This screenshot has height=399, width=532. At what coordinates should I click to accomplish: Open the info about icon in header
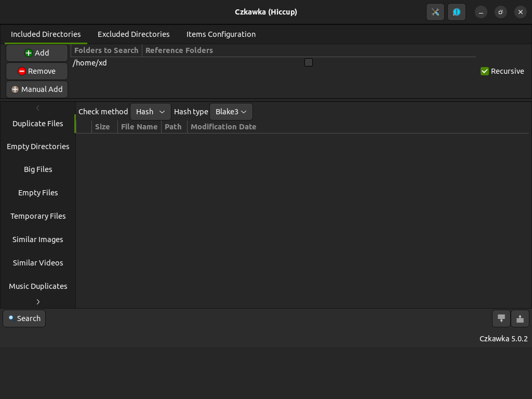[x=456, y=12]
